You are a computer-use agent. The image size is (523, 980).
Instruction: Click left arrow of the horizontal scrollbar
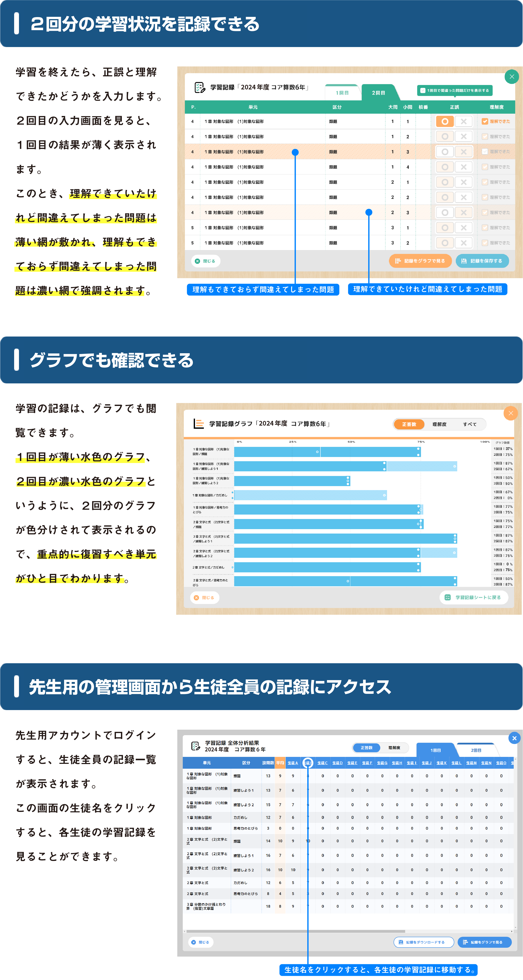(x=185, y=931)
